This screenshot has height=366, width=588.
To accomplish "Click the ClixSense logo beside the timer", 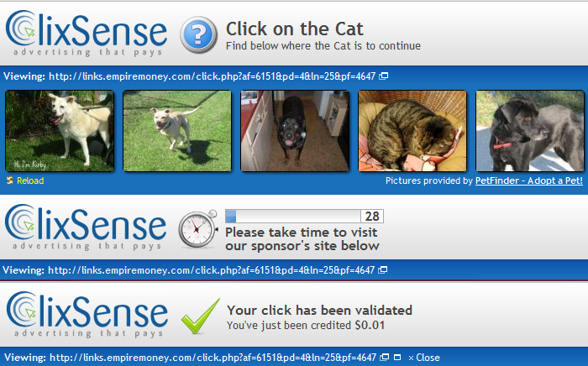I will [x=86, y=227].
